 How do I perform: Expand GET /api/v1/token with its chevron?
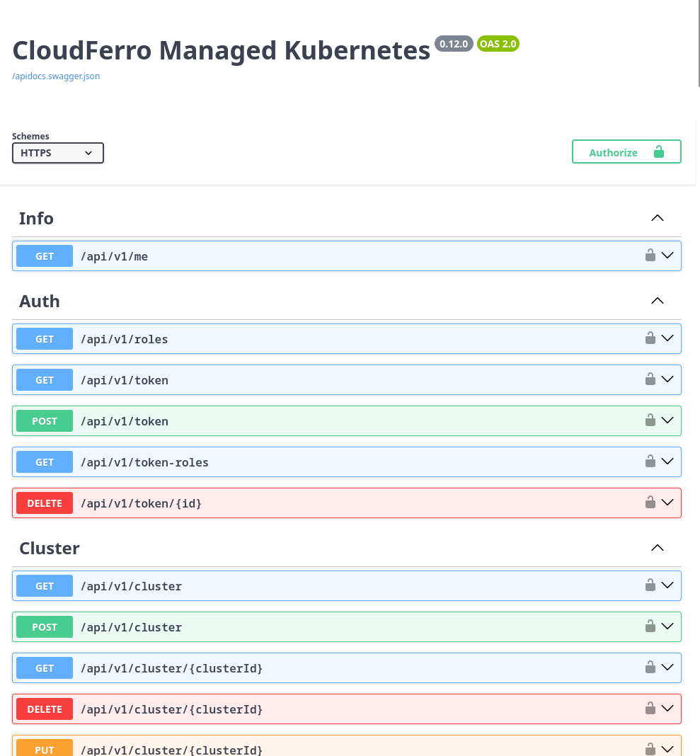(x=667, y=379)
